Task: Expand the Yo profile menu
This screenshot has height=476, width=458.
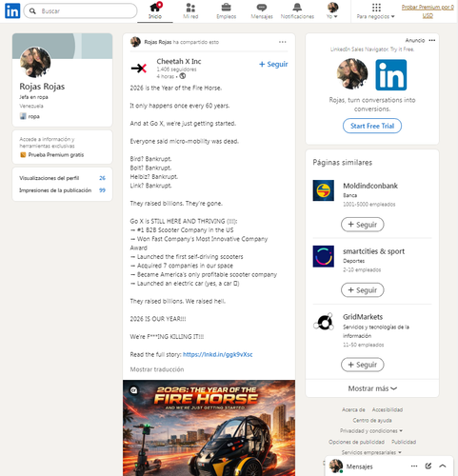Action: 332,11
